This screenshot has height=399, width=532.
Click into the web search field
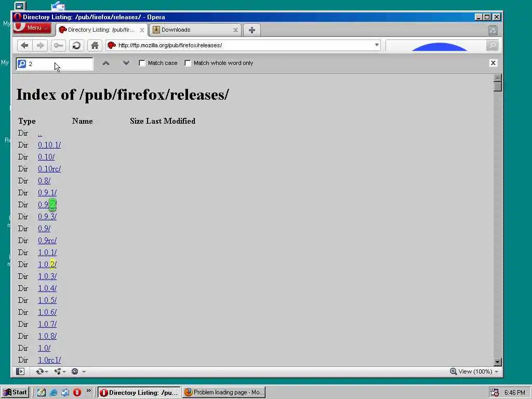tap(436, 45)
